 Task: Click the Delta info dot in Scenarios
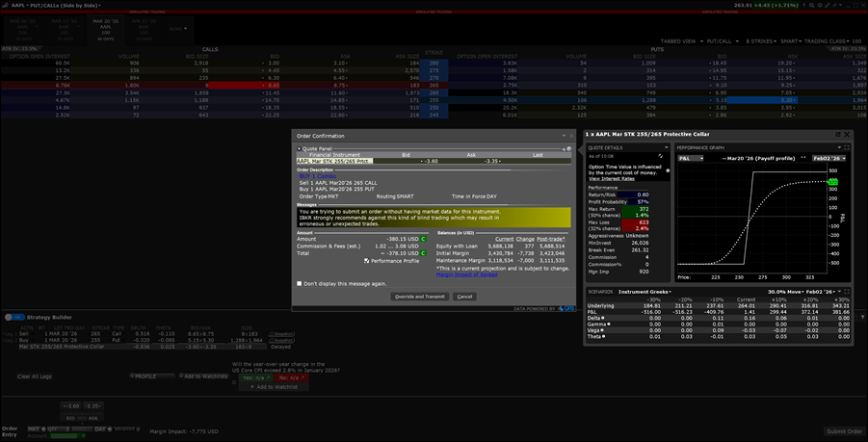[x=602, y=318]
